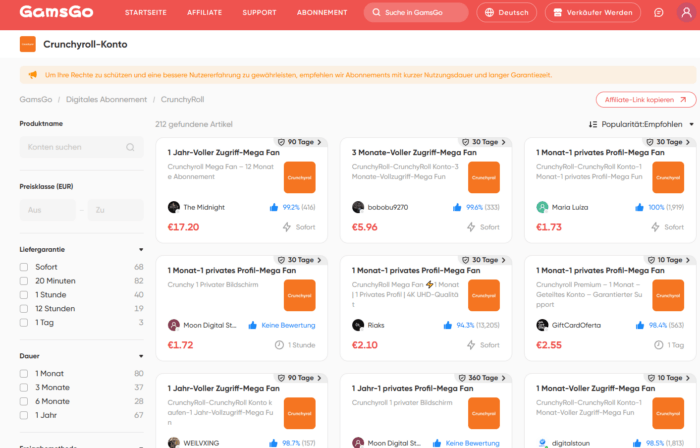This screenshot has width=700, height=448.
Task: Open Keine Bewertung link on €1.72 card
Action: 288,325
